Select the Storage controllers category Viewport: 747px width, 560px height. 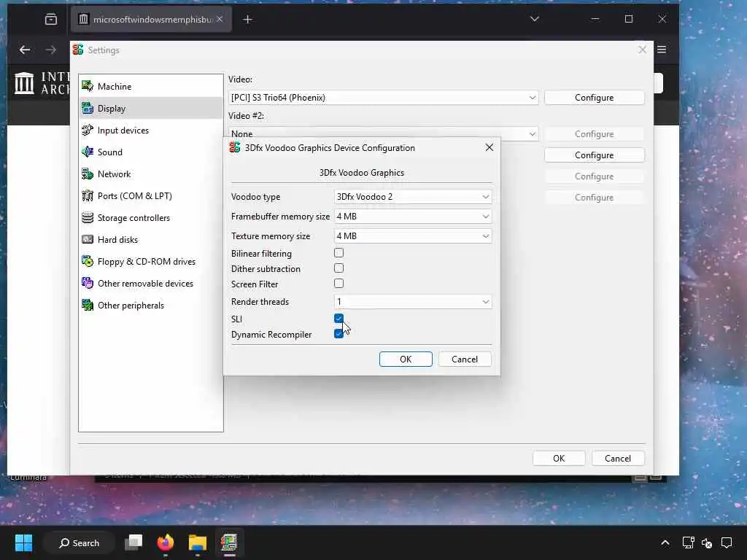pos(150,217)
